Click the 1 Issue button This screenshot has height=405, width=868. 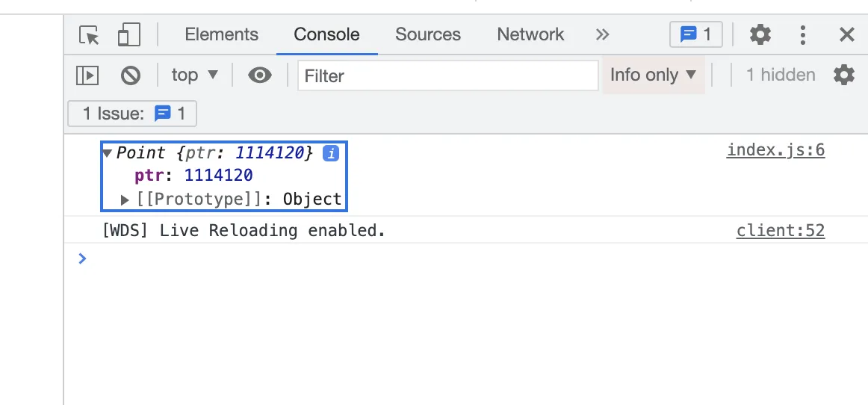pyautogui.click(x=132, y=114)
